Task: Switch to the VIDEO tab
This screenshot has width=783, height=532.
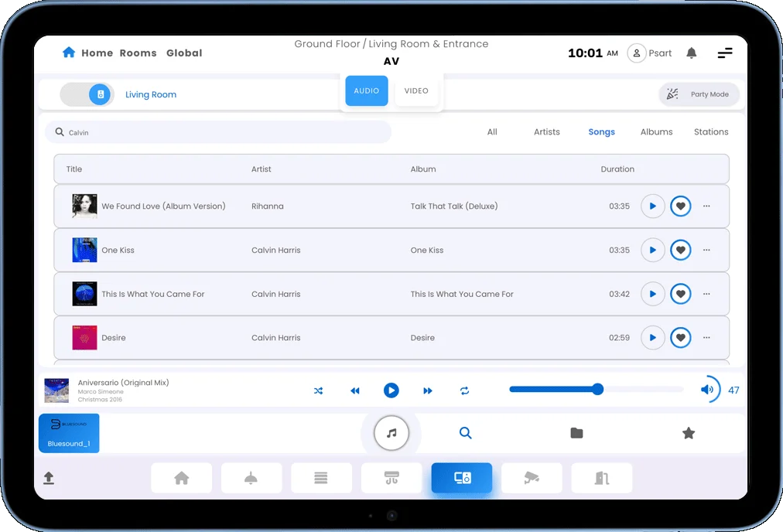Action: [x=416, y=90]
